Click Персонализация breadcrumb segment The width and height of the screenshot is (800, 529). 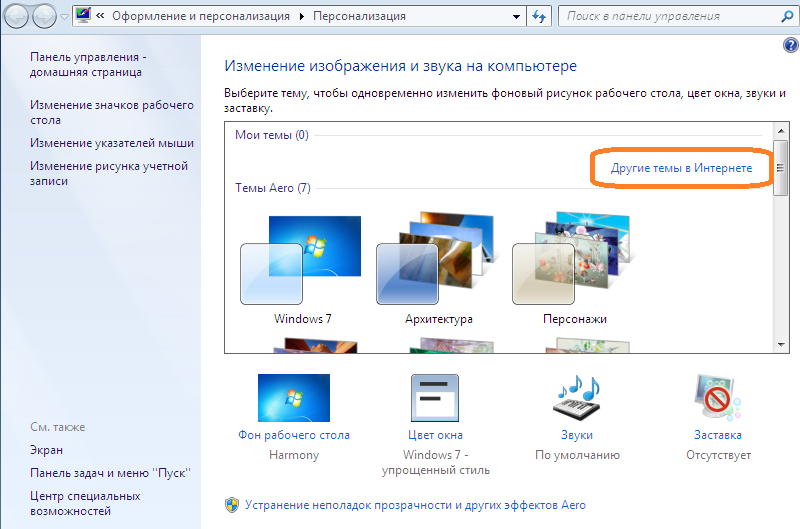360,16
